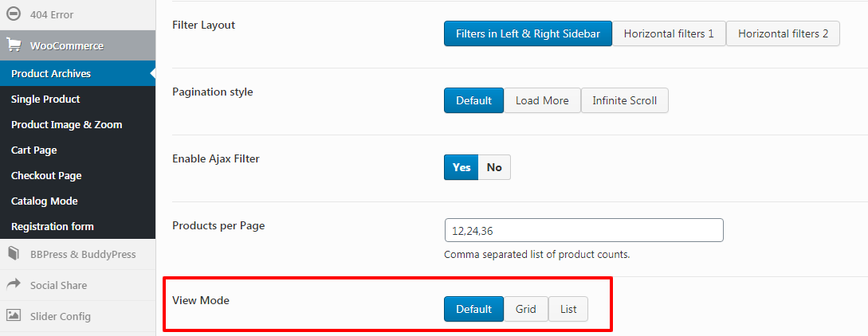Viewport: 868px width, 336px height.
Task: Select Filters in Left & Right Sidebar layout
Action: [x=528, y=33]
